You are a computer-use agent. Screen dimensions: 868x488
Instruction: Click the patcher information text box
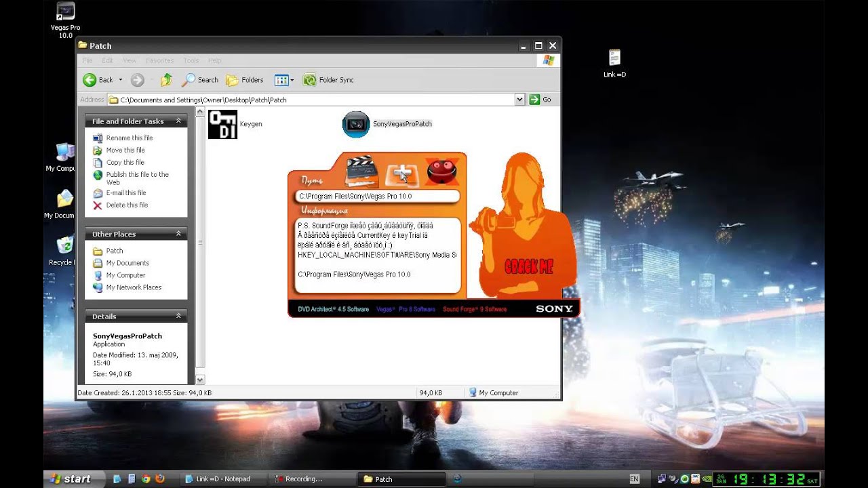(x=379, y=255)
